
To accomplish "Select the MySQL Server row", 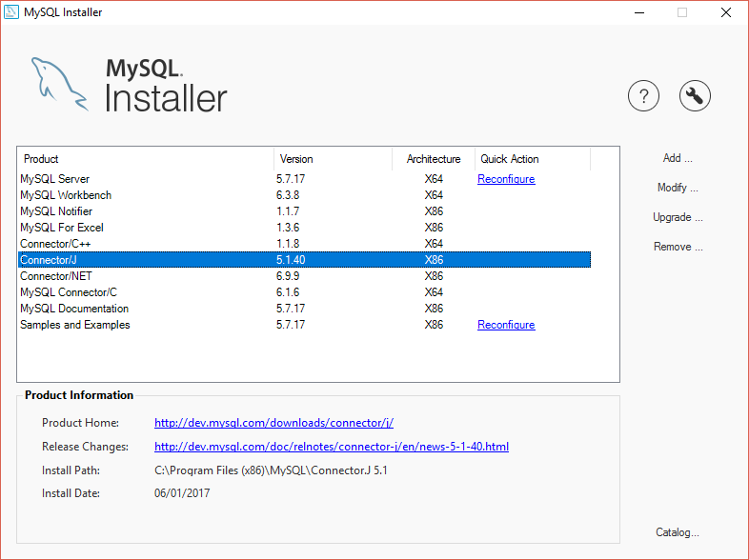I will [x=304, y=179].
